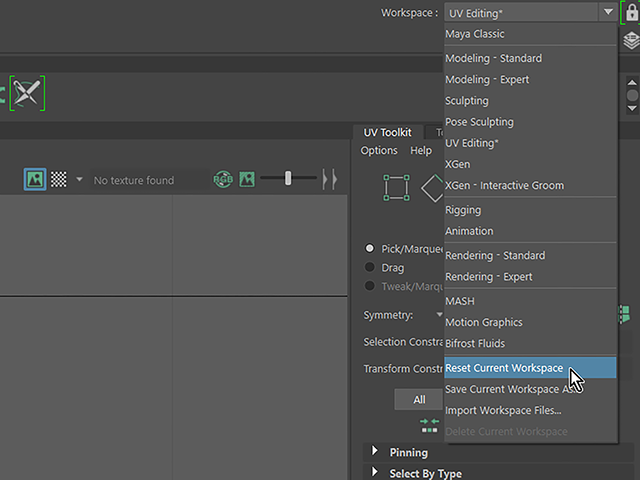
Task: Choose MASH workspace
Action: tap(530, 301)
